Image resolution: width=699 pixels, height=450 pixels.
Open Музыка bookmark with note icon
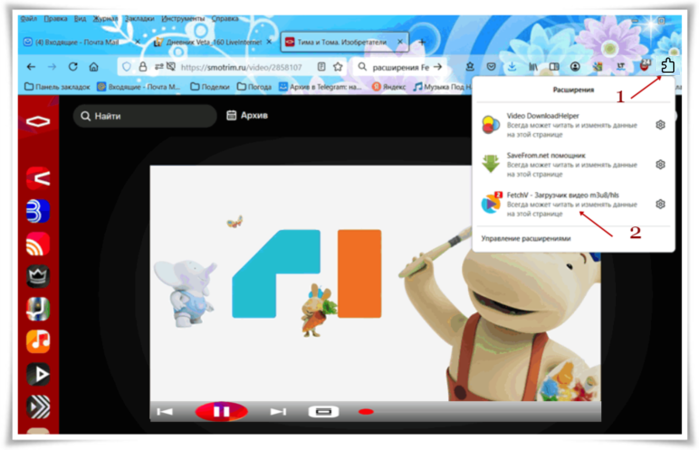442,87
